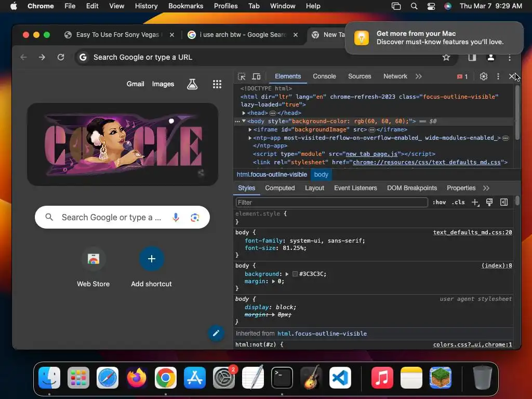Expand background shorthand property triangle
Image resolution: width=532 pixels, height=399 pixels.
(287, 274)
